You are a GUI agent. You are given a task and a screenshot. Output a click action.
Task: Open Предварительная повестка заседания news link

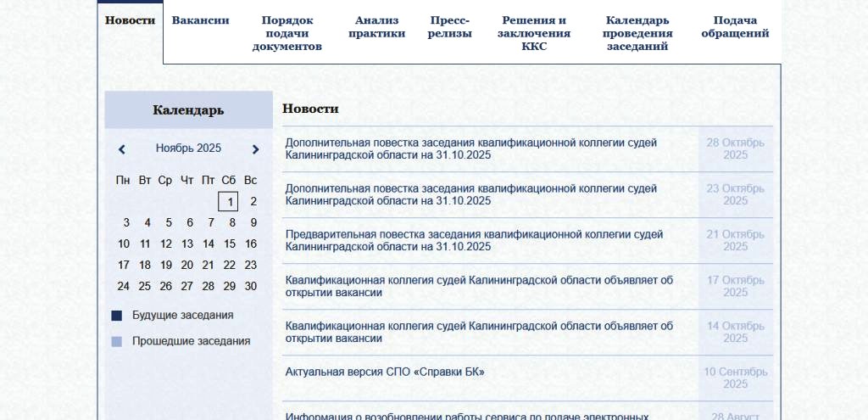pos(474,240)
